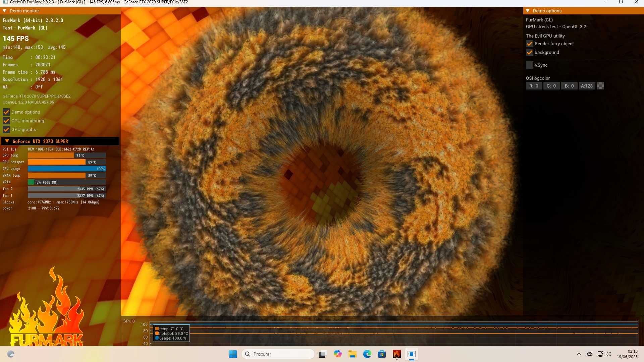Viewport: 644px width, 362px height.
Task: Click the GPU usage 100% bar
Action: [x=67, y=169]
